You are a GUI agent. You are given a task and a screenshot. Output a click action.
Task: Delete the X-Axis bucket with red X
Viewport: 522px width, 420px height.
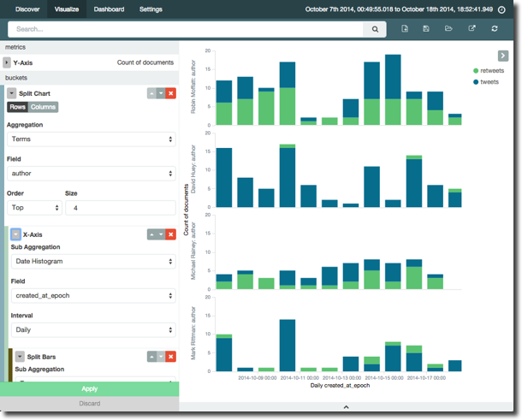point(170,234)
